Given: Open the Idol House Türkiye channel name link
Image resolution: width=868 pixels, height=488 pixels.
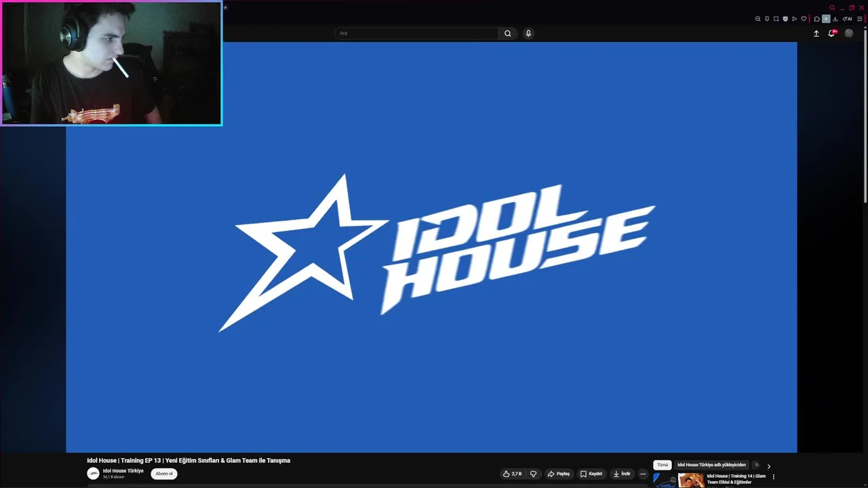Looking at the screenshot, I should [x=123, y=470].
